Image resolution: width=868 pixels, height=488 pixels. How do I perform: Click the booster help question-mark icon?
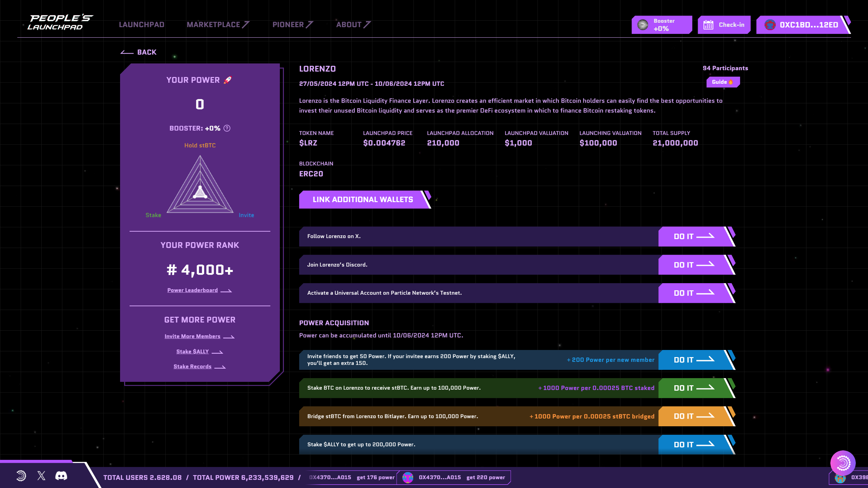click(227, 128)
